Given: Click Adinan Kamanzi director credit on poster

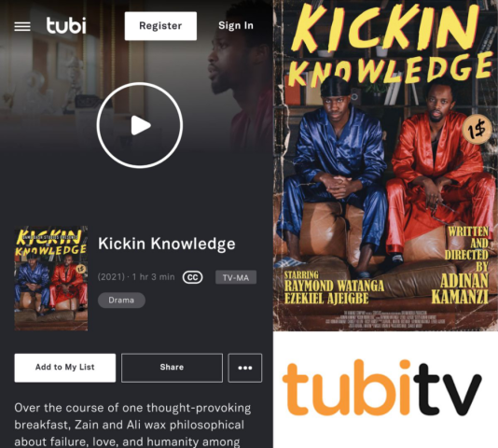Looking at the screenshot, I should (x=460, y=288).
